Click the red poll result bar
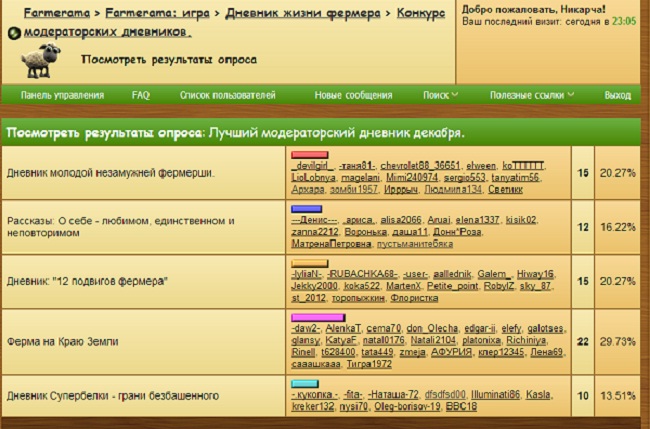 [x=310, y=155]
